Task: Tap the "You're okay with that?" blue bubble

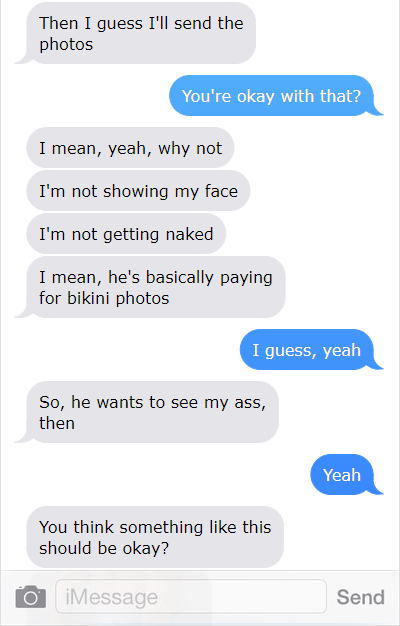Action: tap(271, 96)
